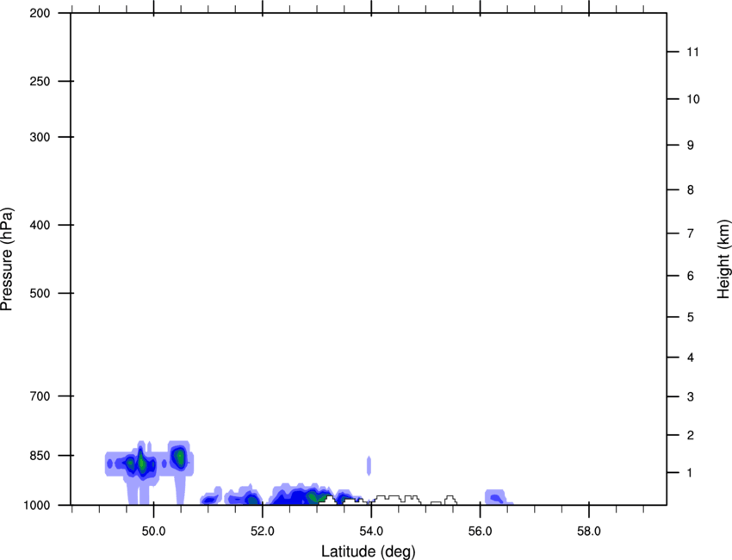Click the 7 km height label
The image size is (732, 560).
pos(690,233)
